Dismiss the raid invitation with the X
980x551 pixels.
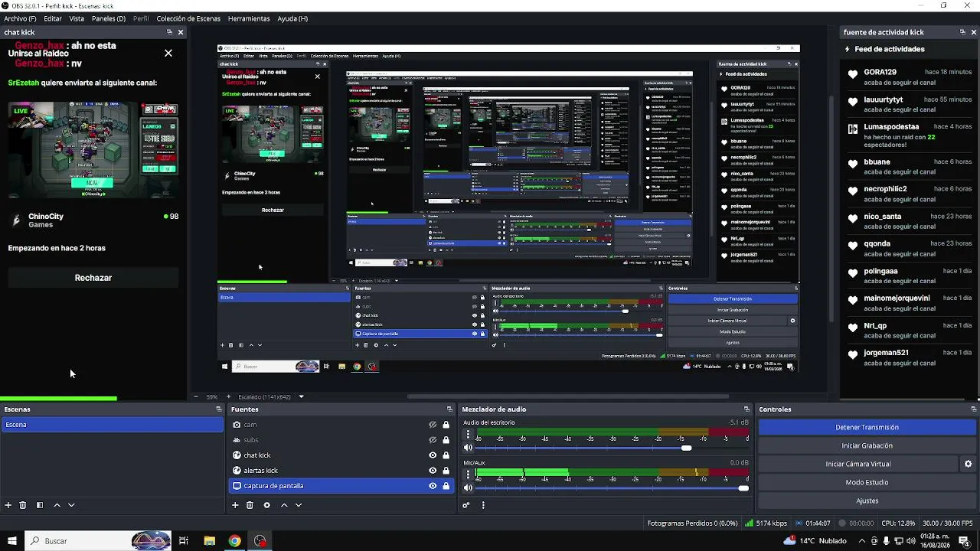(168, 53)
